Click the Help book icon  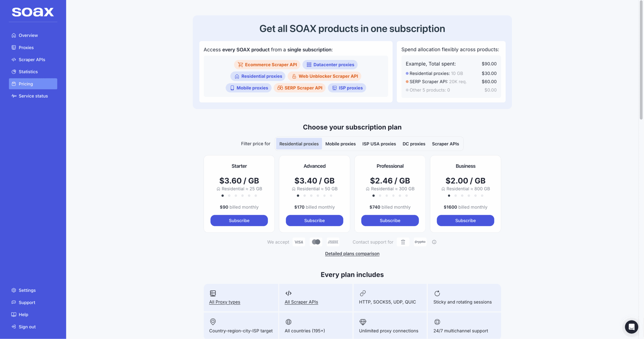coord(14,314)
